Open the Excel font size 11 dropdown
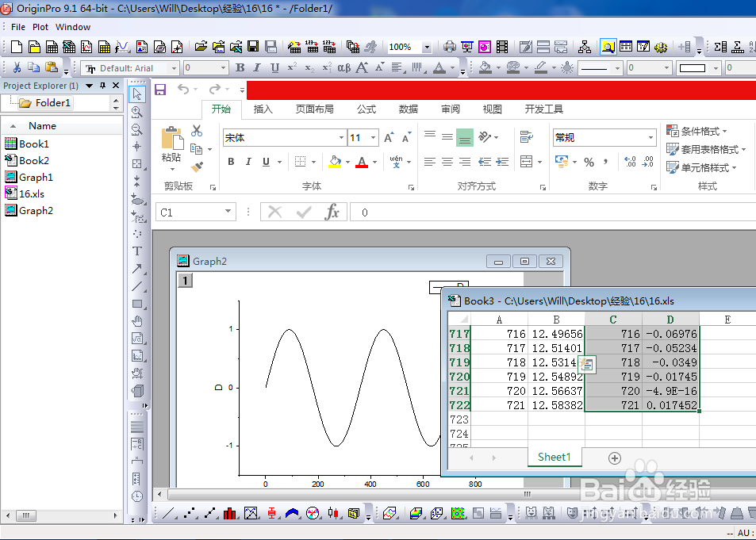Viewport: 756px width, 540px height. point(373,137)
